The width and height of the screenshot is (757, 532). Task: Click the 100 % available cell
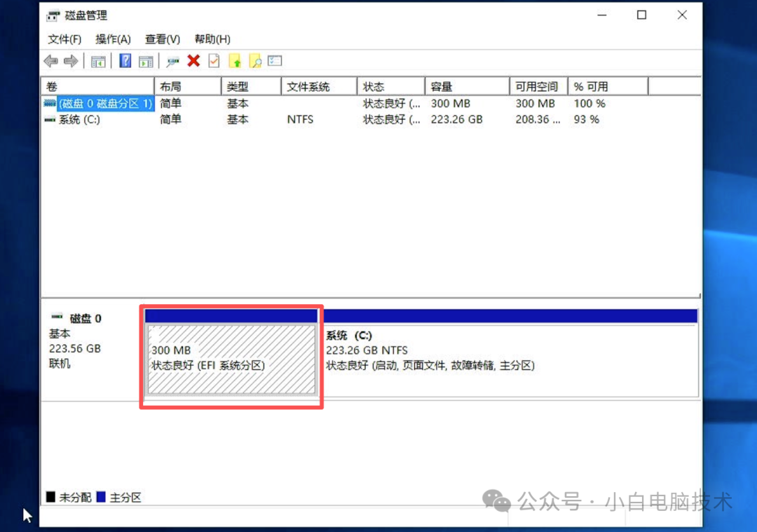(589, 103)
